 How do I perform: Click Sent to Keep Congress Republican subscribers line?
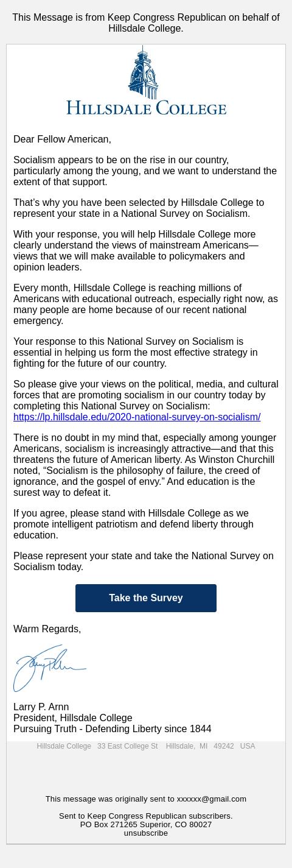(x=146, y=816)
